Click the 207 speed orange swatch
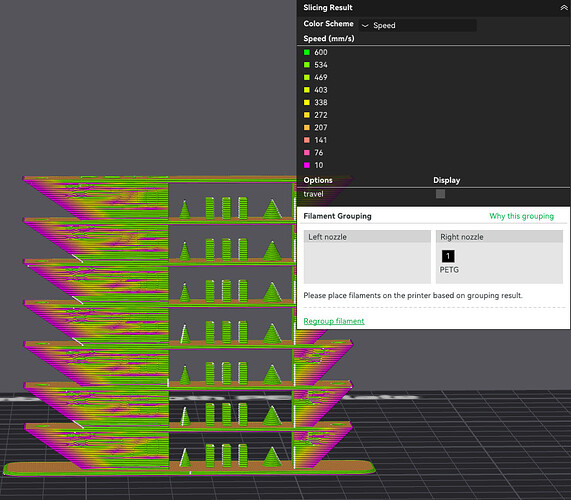571x500 pixels. 307,127
